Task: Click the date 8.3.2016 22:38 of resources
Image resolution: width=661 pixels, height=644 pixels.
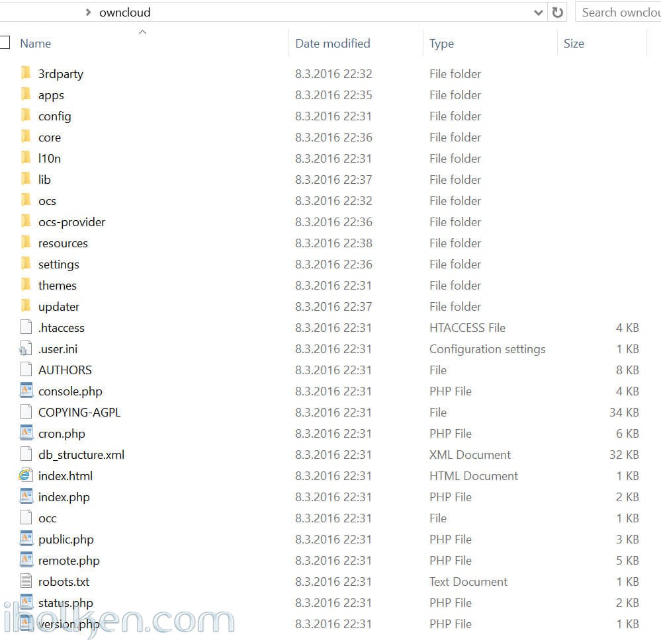Action: tap(333, 243)
